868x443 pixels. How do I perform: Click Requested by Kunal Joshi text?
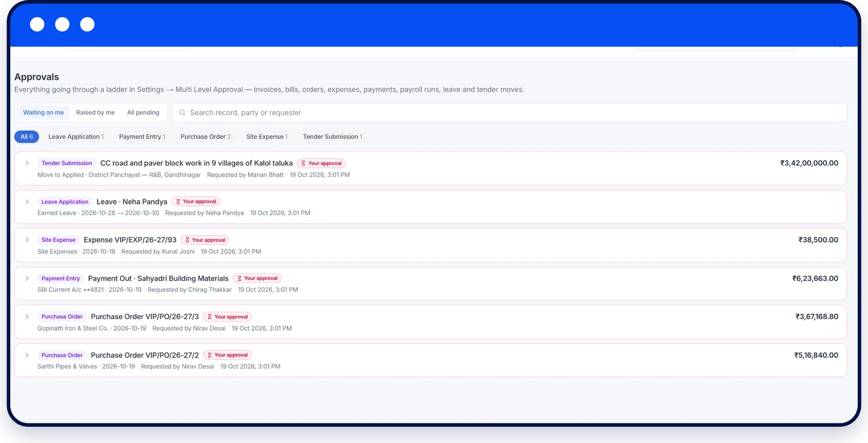pos(158,252)
